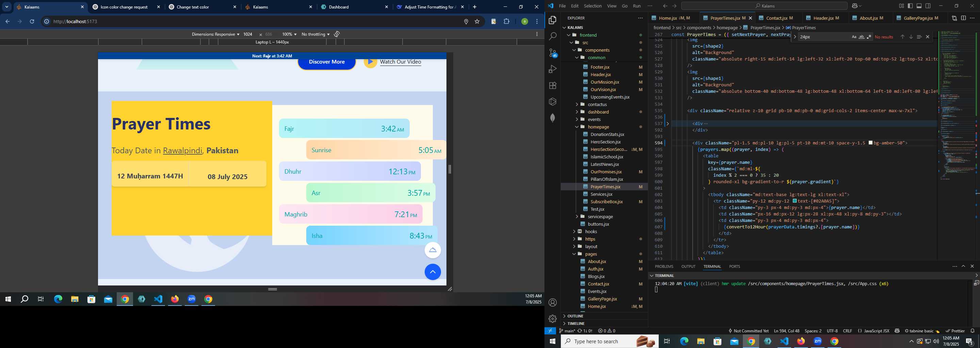This screenshot has height=348, width=980.
Task: Open the View menu in VS Code
Action: click(612, 6)
